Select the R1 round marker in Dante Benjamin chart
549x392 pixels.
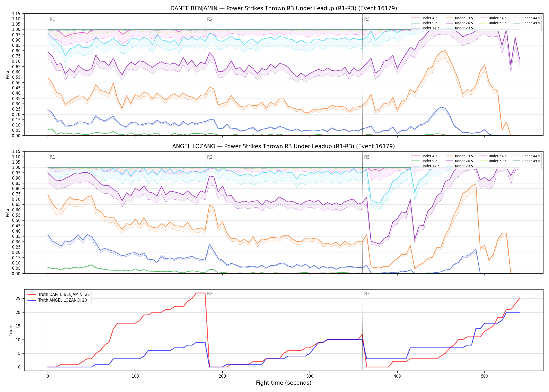52,19
